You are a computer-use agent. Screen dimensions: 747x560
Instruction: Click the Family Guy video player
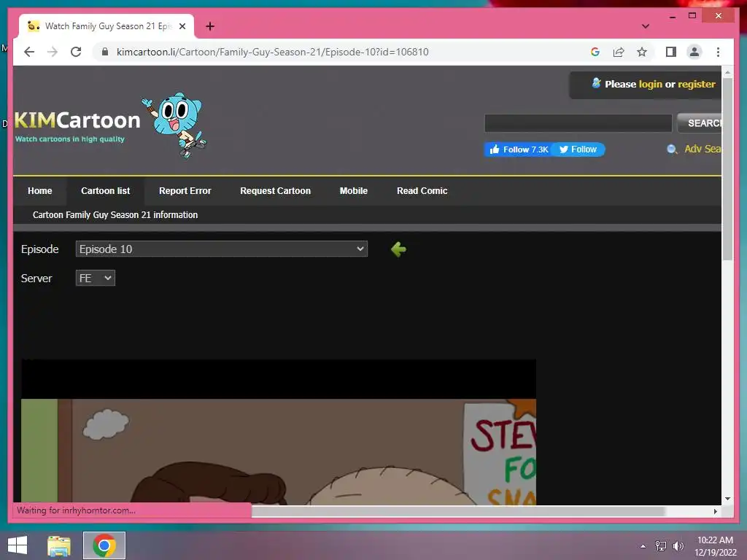click(279, 432)
